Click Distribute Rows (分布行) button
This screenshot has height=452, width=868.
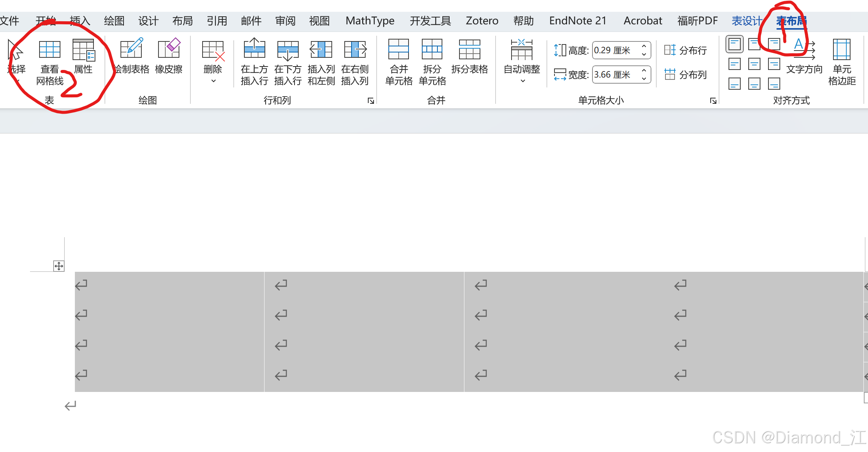[x=685, y=50]
